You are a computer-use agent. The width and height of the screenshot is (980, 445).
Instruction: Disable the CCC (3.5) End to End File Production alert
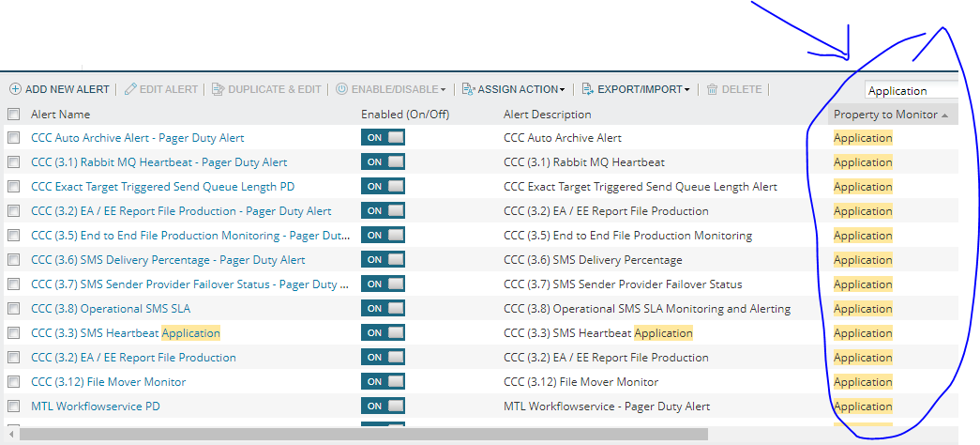click(383, 236)
